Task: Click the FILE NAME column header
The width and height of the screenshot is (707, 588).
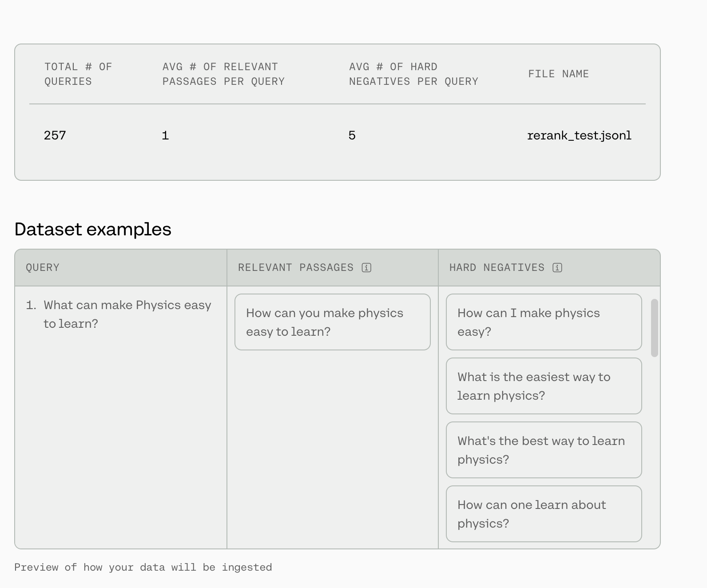Action: pyautogui.click(x=558, y=74)
